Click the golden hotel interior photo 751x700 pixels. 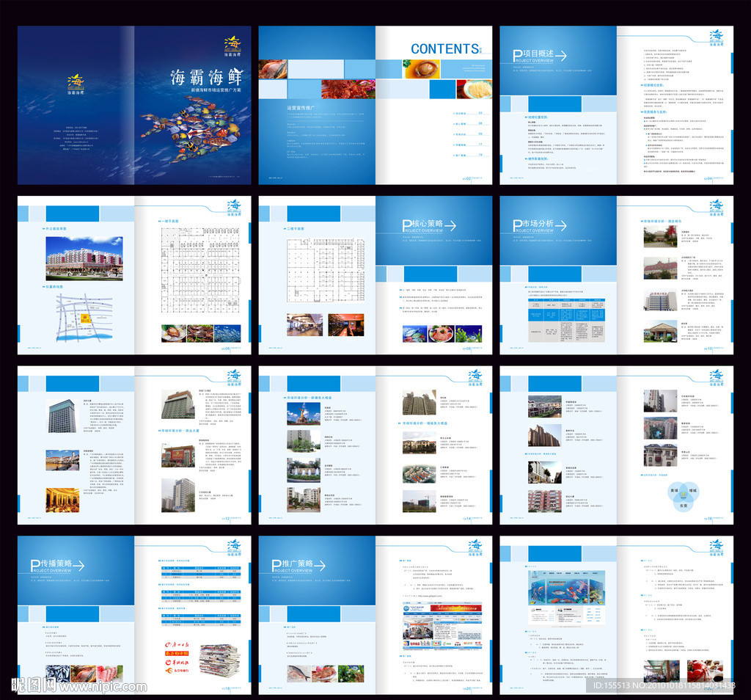coord(62,500)
